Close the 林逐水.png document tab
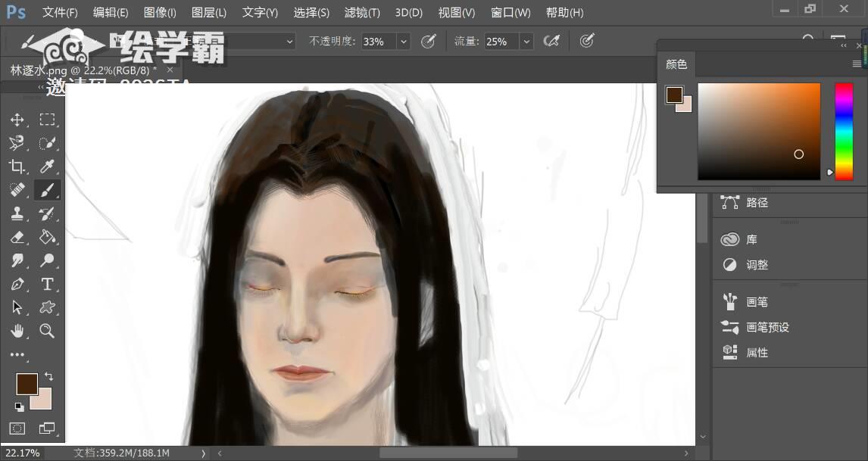This screenshot has height=461, width=868. pos(170,70)
